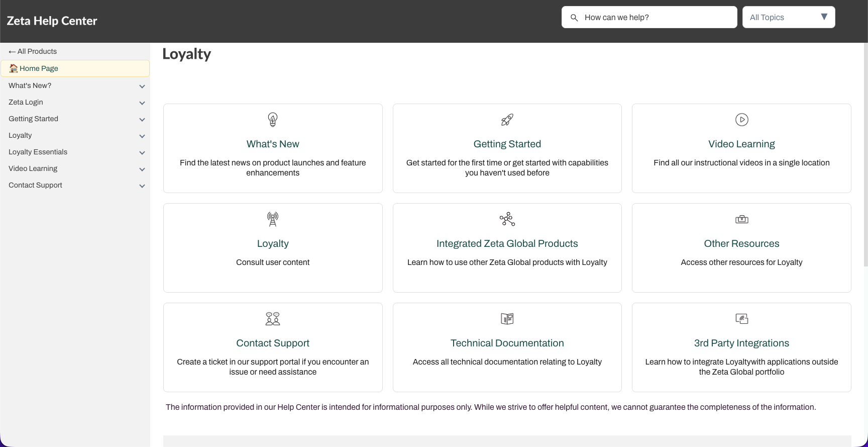Expand the Contact Support sidebar chevron
The height and width of the screenshot is (447, 868).
[x=142, y=186]
